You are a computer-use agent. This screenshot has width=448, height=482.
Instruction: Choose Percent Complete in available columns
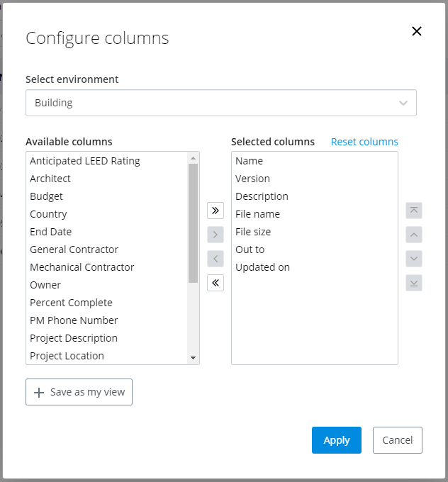[71, 303]
